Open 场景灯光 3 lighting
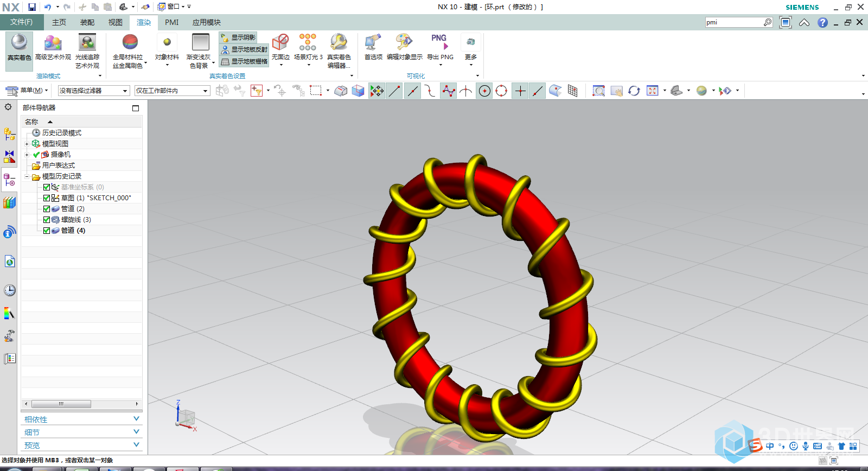This screenshot has width=868, height=471. coord(308,50)
